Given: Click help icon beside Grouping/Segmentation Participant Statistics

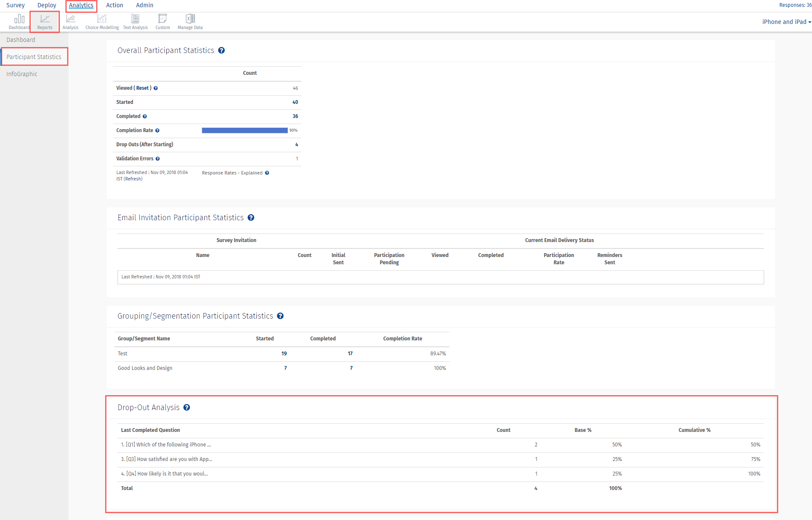Looking at the screenshot, I should click(x=280, y=316).
